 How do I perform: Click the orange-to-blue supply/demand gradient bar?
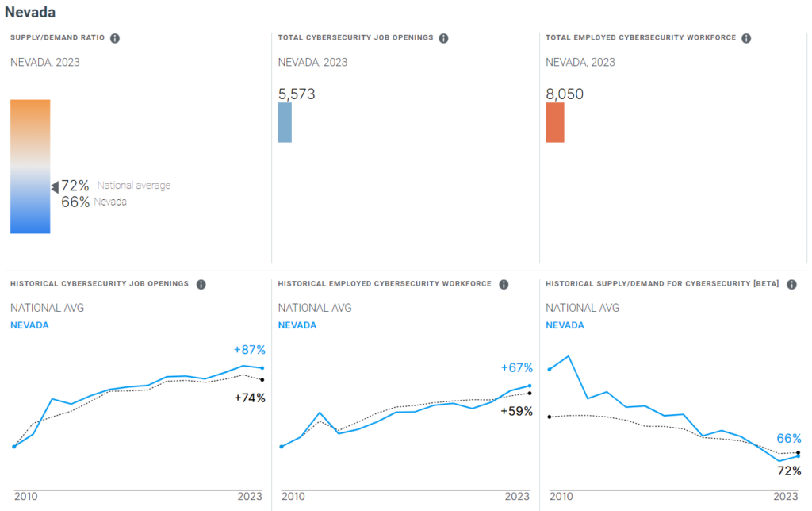pos(30,167)
